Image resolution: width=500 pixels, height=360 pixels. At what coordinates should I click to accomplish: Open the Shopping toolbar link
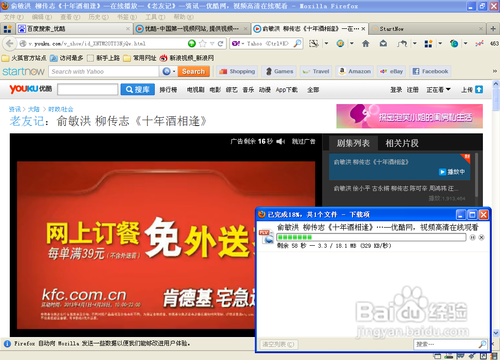(237, 71)
